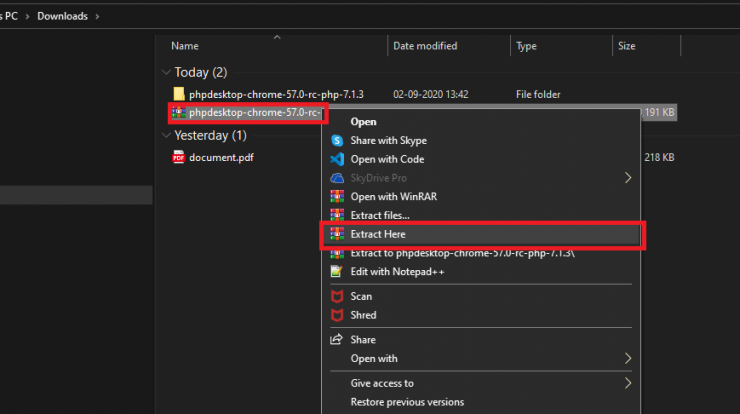Viewport: 740px width, 414px height.
Task: Click the Yesterday (1) group label
Action: pos(210,135)
